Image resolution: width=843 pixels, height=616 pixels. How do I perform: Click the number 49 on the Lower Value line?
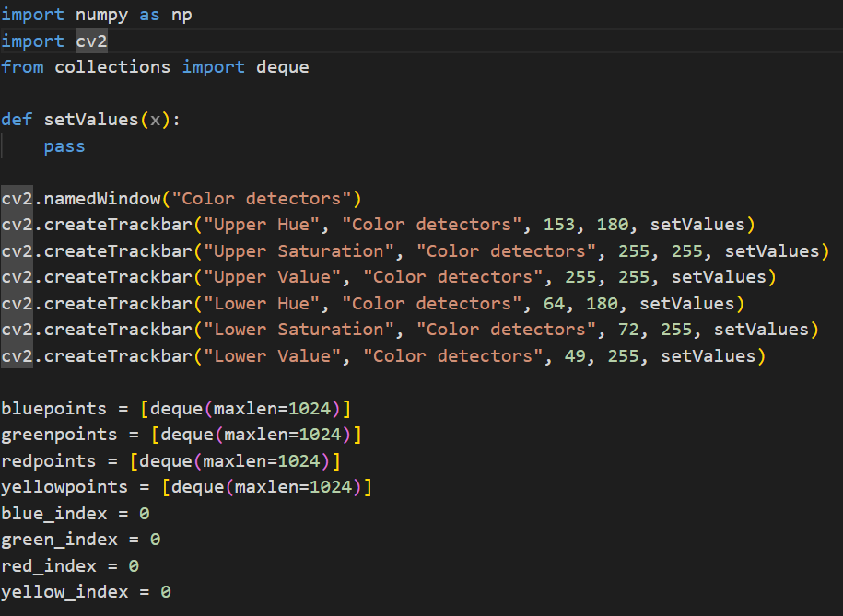coord(575,355)
